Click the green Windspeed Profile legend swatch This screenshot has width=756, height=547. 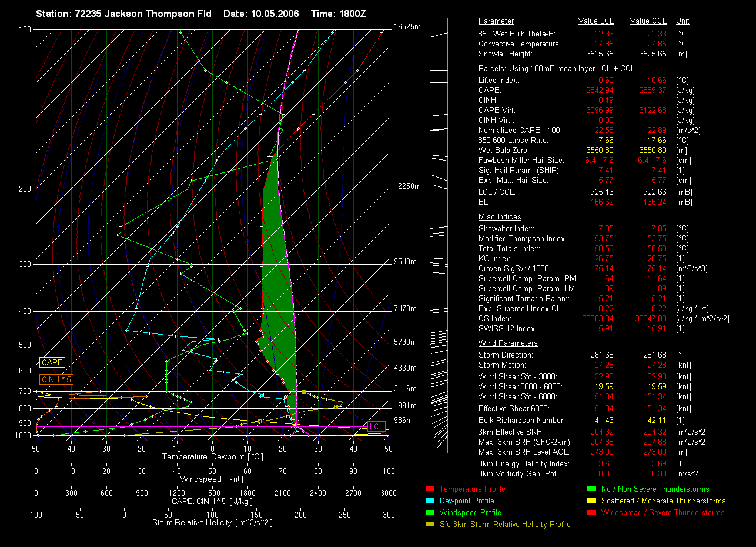(429, 513)
